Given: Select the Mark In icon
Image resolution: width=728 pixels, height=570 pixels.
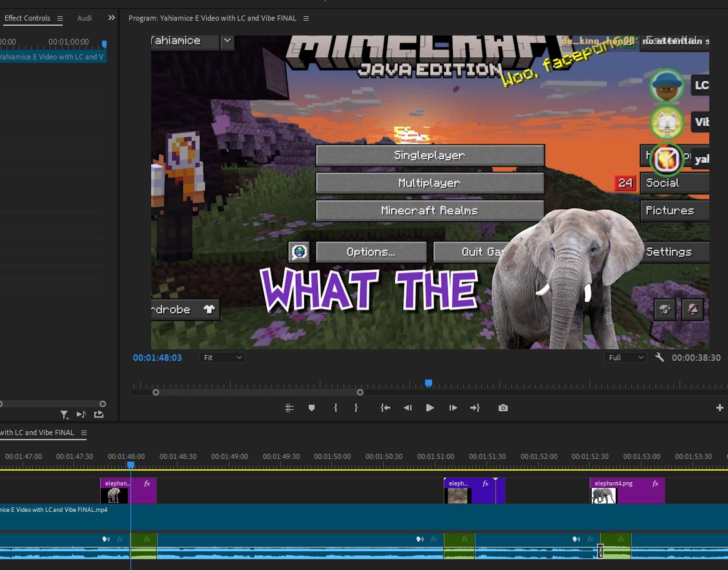Looking at the screenshot, I should click(x=335, y=407).
